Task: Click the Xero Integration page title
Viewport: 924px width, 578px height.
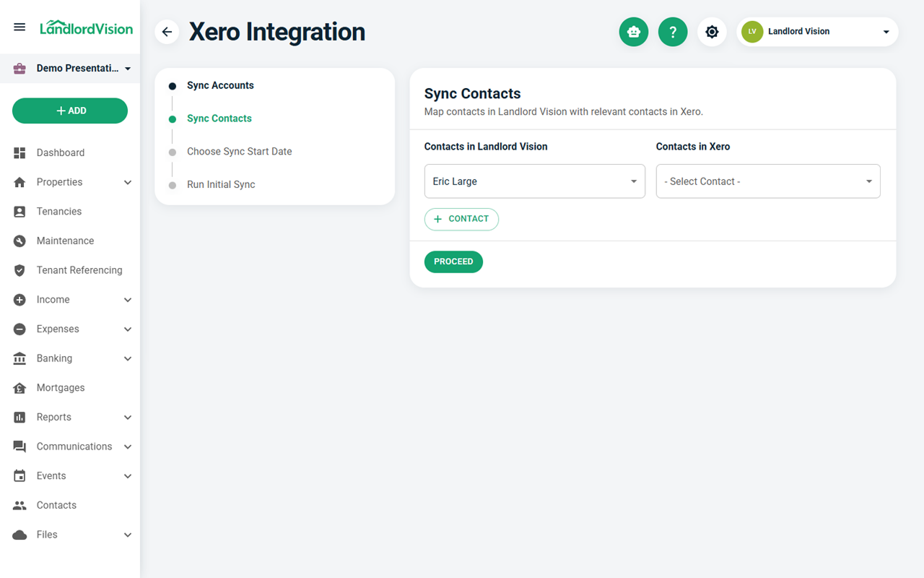Action: pos(277,32)
